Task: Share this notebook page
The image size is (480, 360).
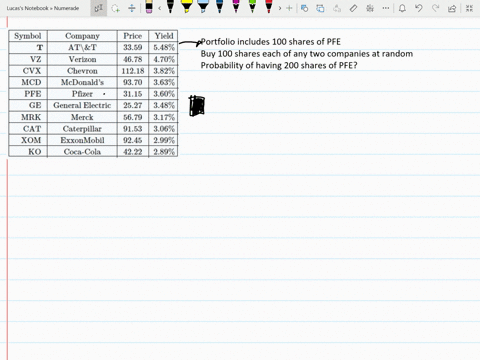Action: [x=452, y=8]
